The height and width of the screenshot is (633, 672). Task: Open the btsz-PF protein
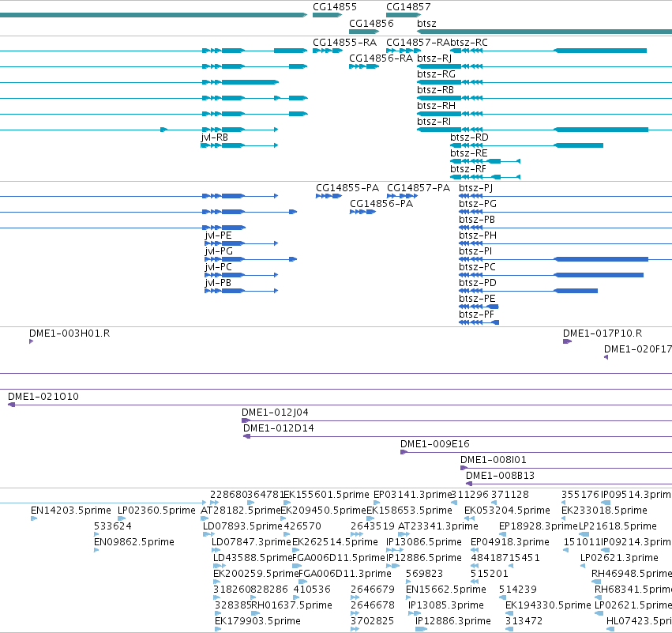479,322
